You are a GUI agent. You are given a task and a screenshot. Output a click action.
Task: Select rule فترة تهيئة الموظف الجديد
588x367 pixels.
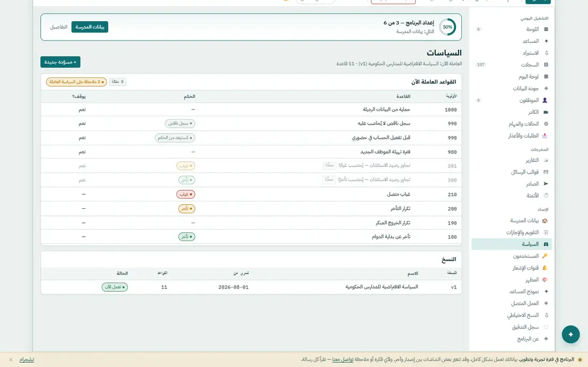coord(251,152)
